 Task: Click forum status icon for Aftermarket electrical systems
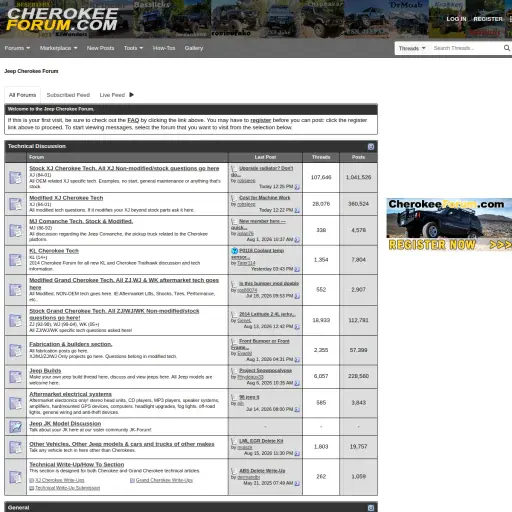[15, 403]
